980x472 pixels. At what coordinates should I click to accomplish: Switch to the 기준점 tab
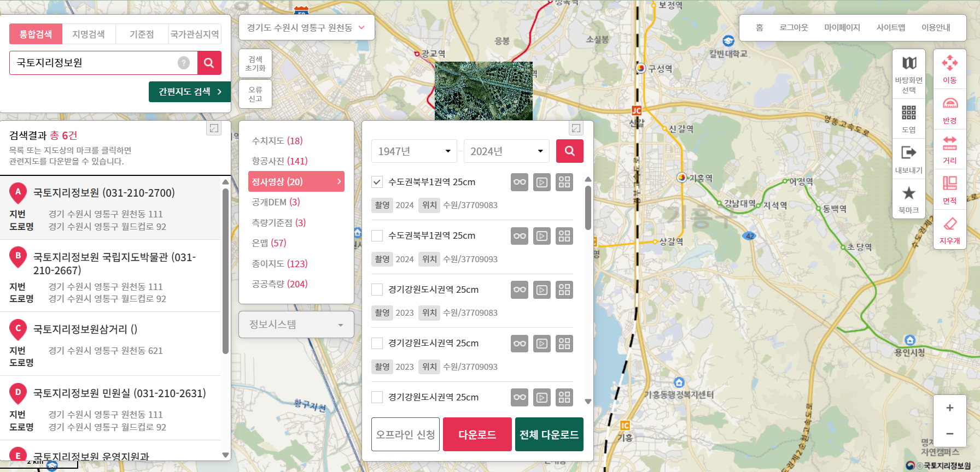[x=142, y=34]
